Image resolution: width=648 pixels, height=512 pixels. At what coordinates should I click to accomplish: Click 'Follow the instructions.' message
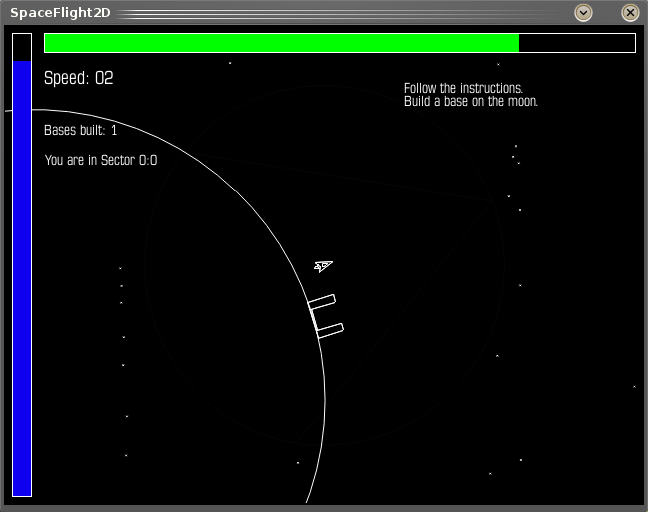point(463,88)
